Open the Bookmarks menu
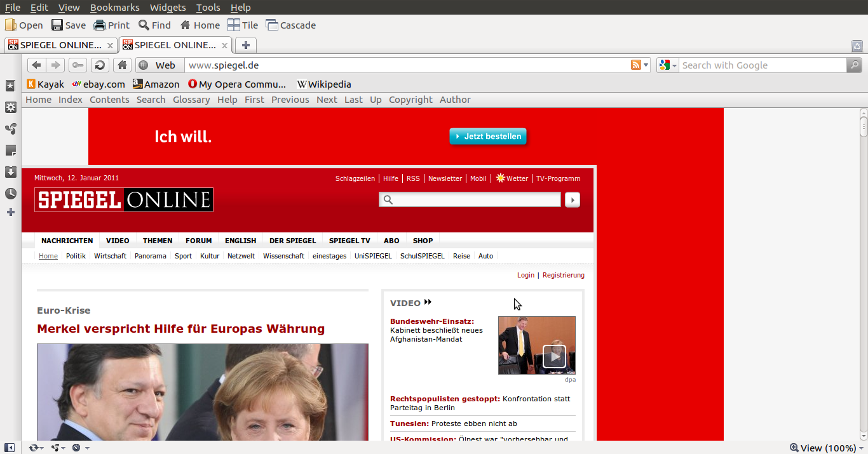 114,8
